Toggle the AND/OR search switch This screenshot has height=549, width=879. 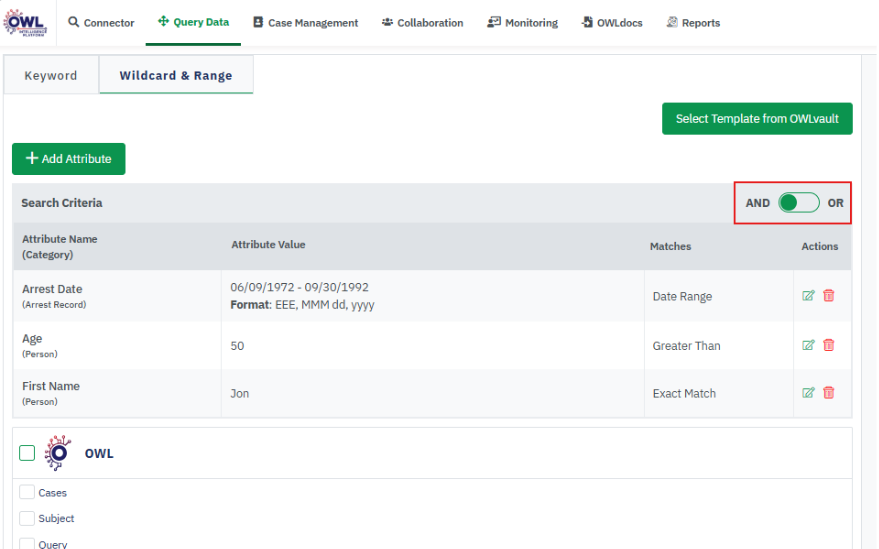tap(798, 202)
